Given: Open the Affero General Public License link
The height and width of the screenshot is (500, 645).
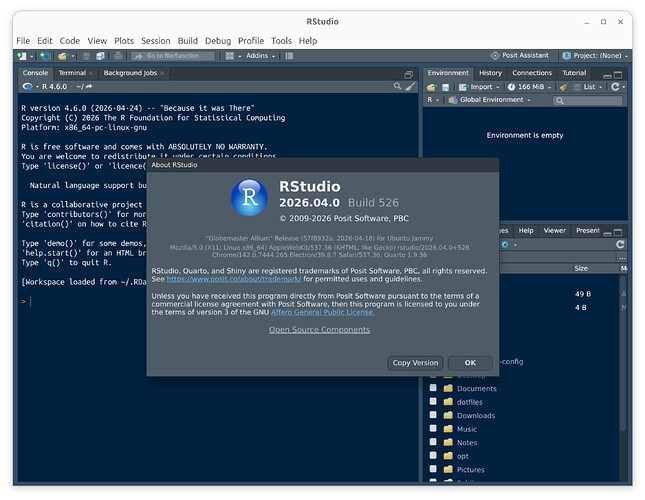Looking at the screenshot, I should tap(322, 312).
